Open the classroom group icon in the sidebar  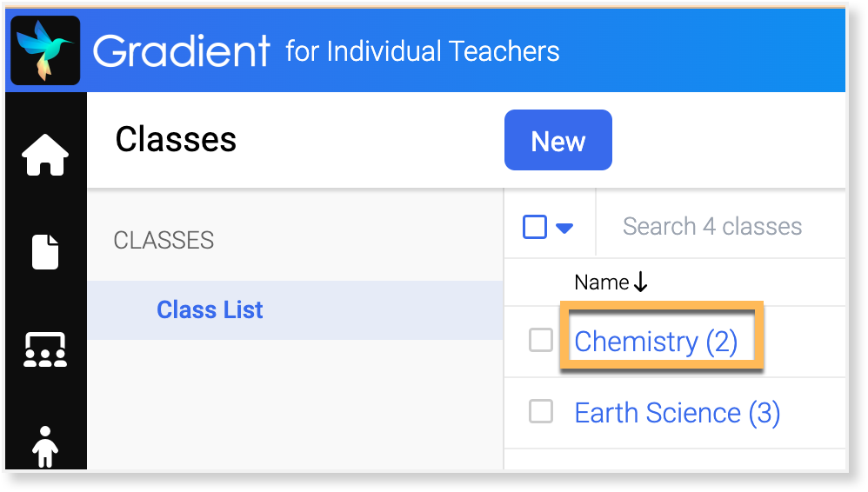click(45, 349)
